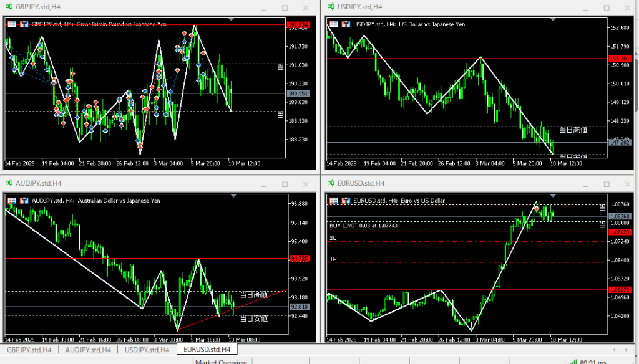Select the BUY LIMIT order line label
The image size is (639, 364).
[363, 225]
